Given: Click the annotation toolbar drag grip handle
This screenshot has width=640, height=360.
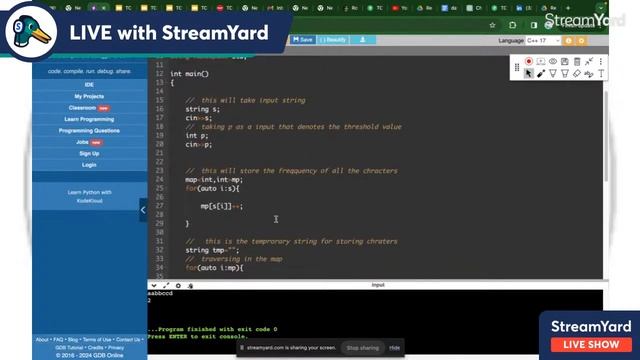Looking at the screenshot, I should 517,68.
